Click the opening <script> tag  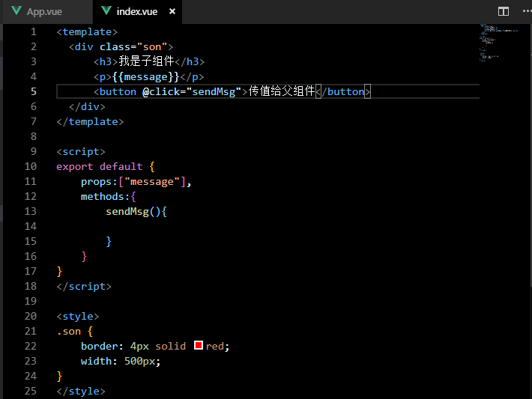click(x=81, y=151)
